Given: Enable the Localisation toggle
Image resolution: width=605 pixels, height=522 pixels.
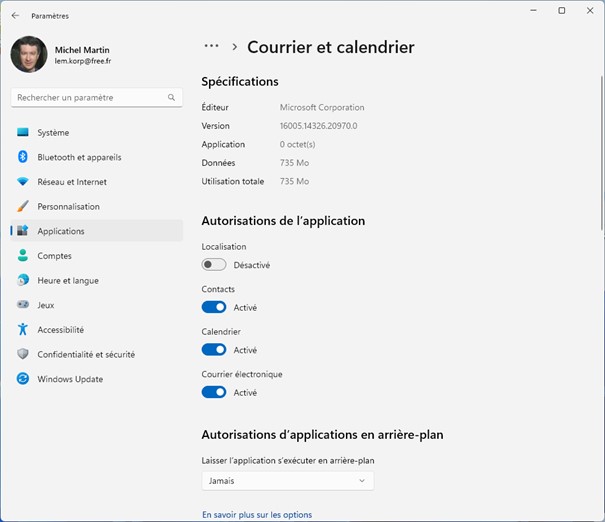Looking at the screenshot, I should click(x=214, y=265).
